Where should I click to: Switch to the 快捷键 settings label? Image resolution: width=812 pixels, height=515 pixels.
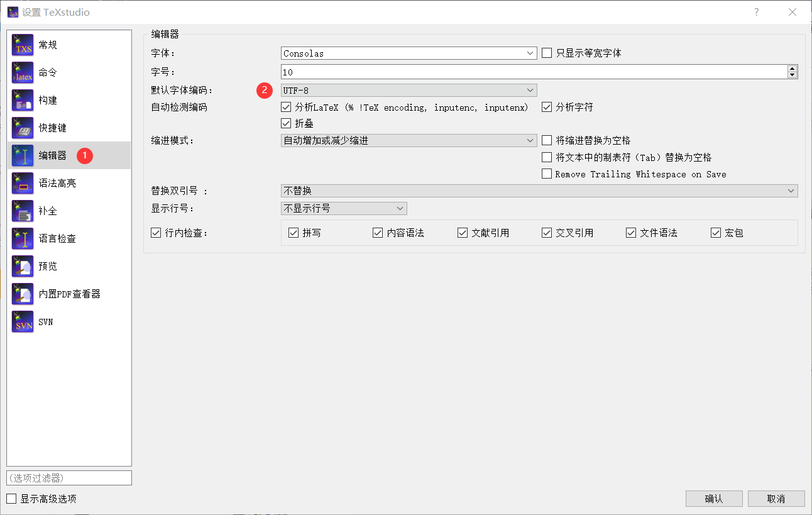pyautogui.click(x=53, y=128)
